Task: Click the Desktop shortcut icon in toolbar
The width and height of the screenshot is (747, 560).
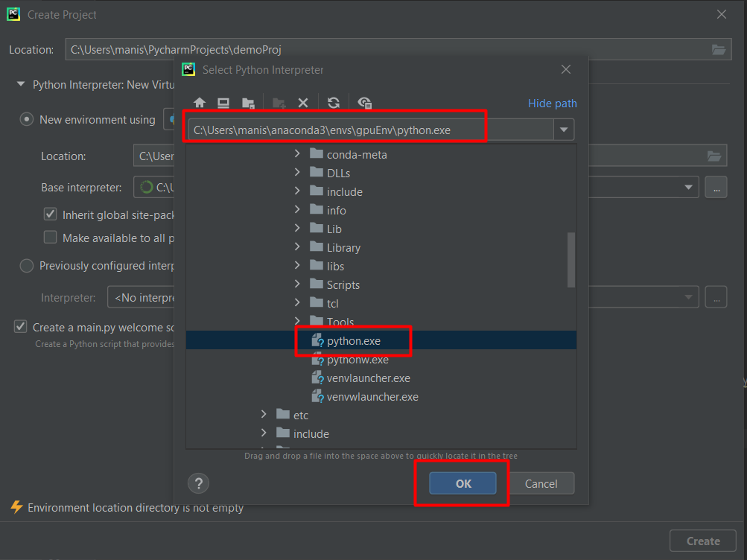Action: click(223, 102)
